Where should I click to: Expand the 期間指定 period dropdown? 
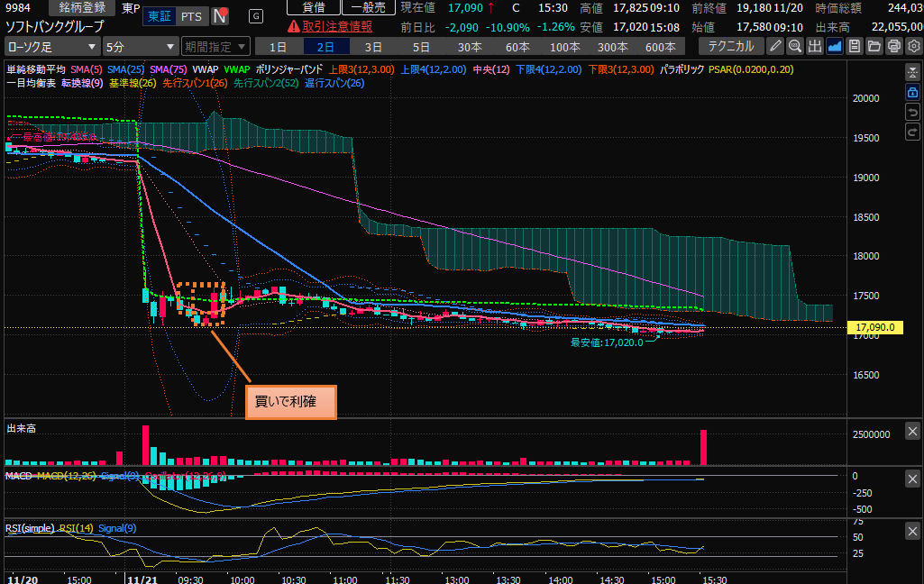tap(215, 46)
